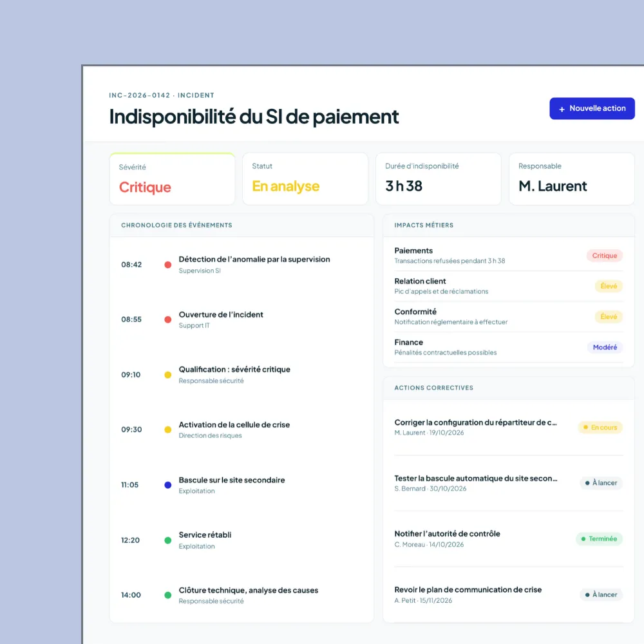Open the Relation client impact row
The image size is (644, 644).
[509, 286]
